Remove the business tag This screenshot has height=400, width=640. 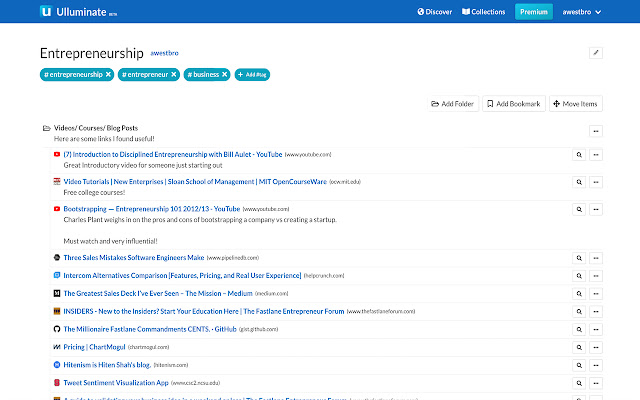[224, 74]
